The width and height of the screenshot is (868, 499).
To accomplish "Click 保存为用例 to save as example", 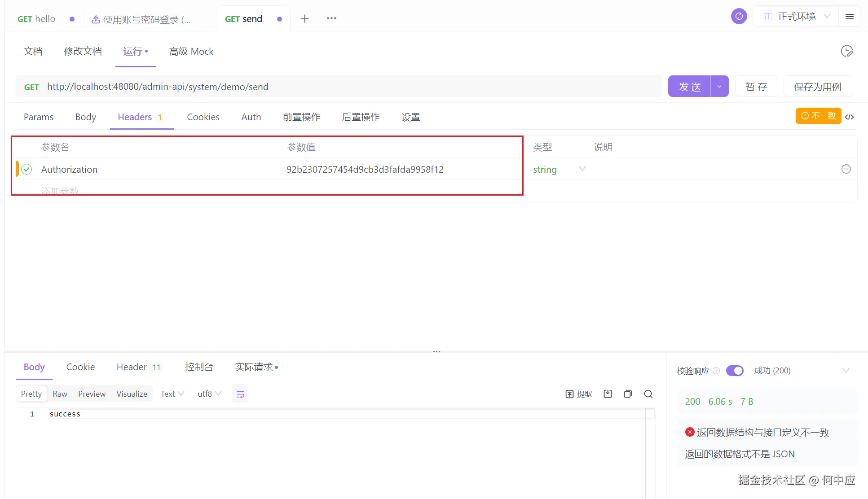I will 817,86.
